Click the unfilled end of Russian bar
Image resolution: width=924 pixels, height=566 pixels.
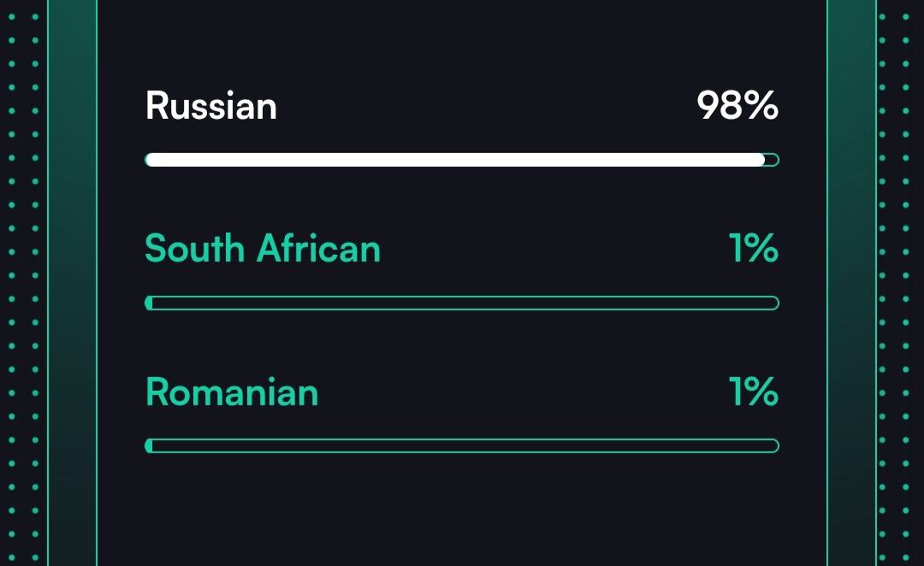click(772, 160)
